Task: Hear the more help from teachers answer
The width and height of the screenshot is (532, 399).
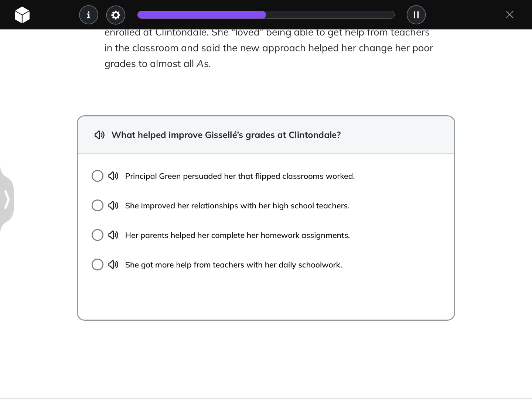Action: (x=113, y=265)
